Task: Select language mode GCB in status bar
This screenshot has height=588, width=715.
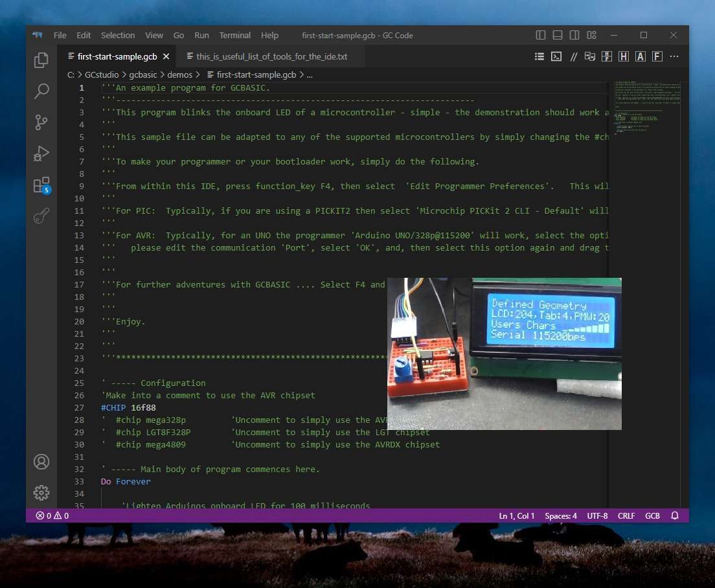Action: [x=652, y=515]
